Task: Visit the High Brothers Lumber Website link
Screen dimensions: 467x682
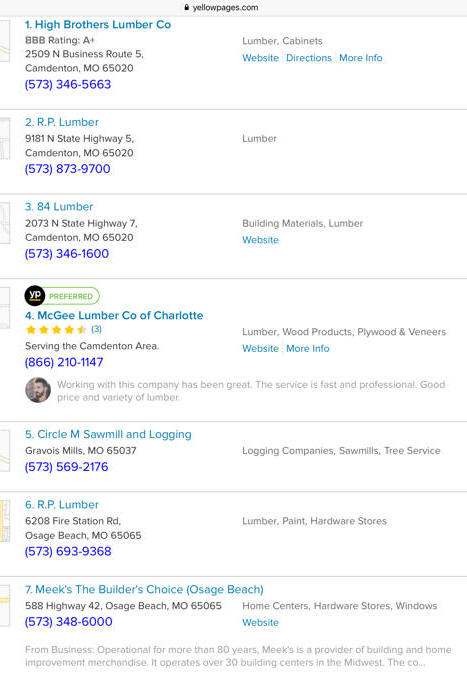Action: (x=260, y=58)
